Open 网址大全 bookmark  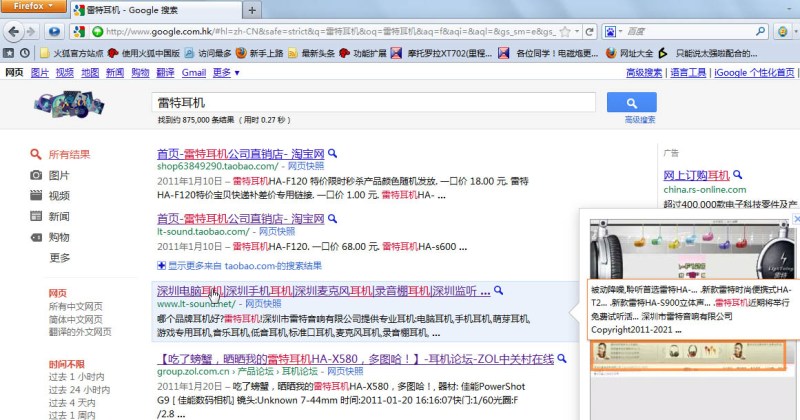pyautogui.click(x=630, y=53)
